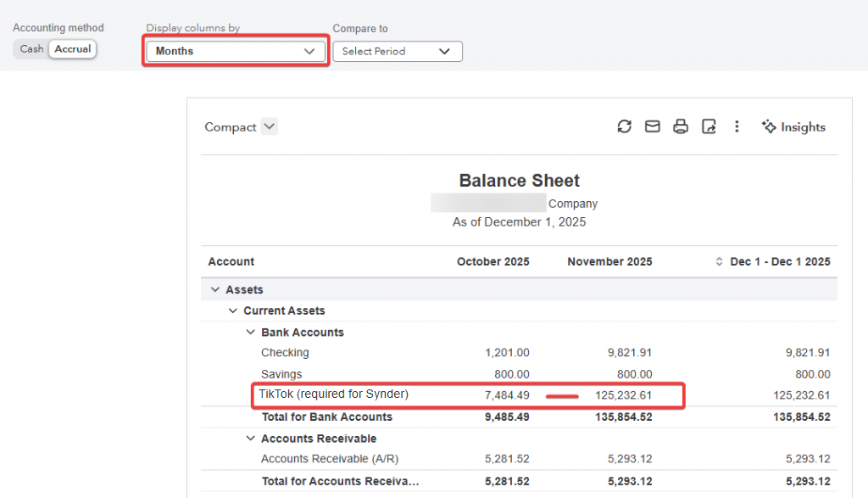
Task: Open the Compare to Select Period dropdown
Action: coord(397,51)
